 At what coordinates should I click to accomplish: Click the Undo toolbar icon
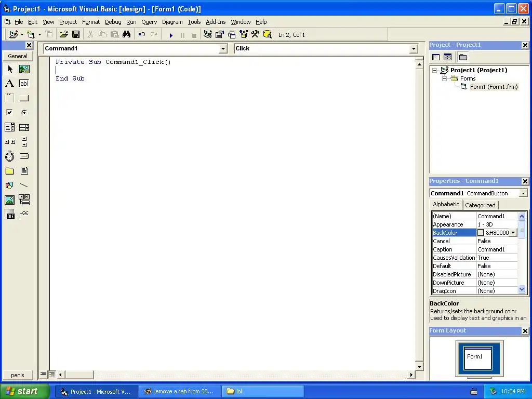tap(142, 34)
